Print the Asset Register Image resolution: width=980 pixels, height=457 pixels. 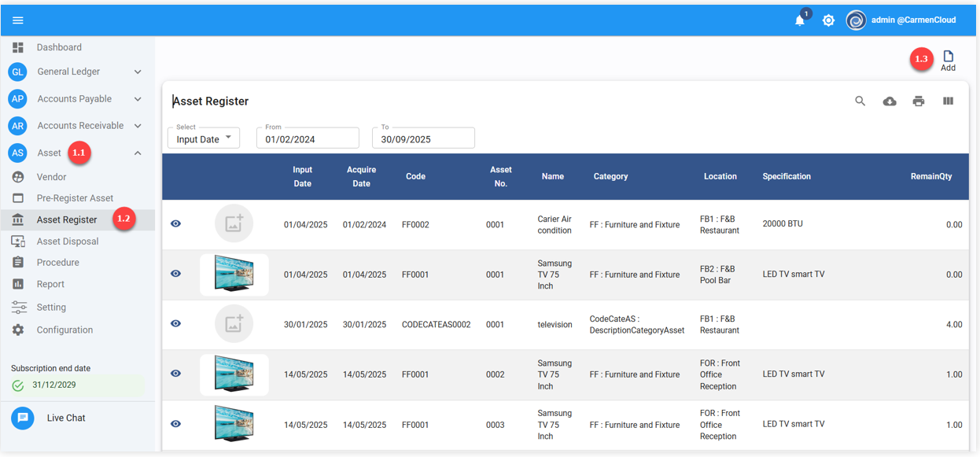coord(919,101)
